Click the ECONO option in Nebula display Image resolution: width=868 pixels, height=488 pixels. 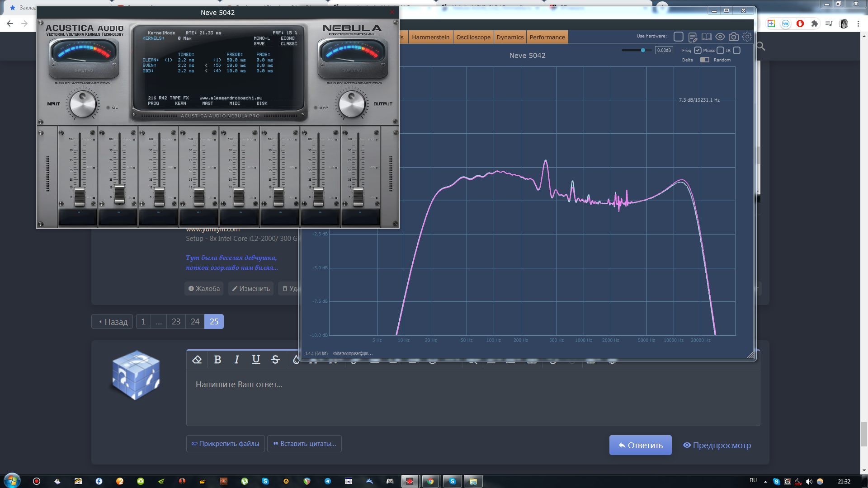click(x=288, y=38)
